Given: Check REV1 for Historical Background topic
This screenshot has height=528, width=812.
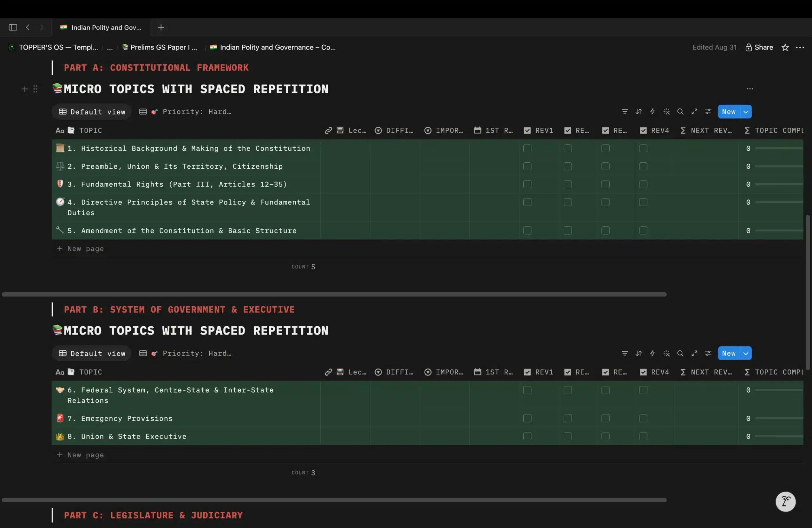Looking at the screenshot, I should (527, 148).
